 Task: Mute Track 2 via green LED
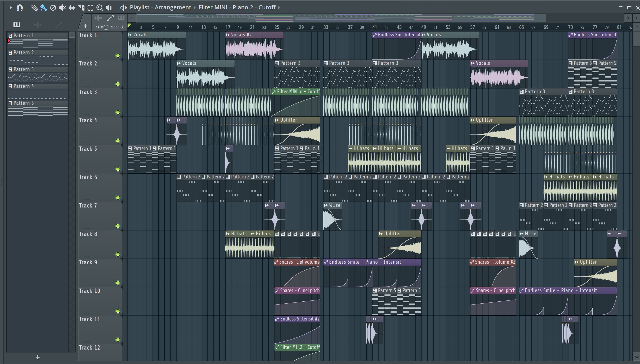coord(118,84)
